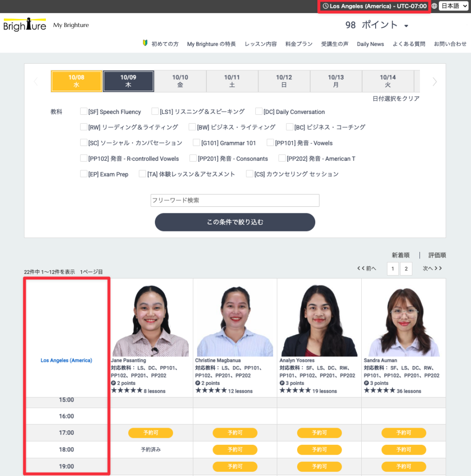Select the 10/10 金 date tab
The width and height of the screenshot is (471, 476).
(x=180, y=81)
